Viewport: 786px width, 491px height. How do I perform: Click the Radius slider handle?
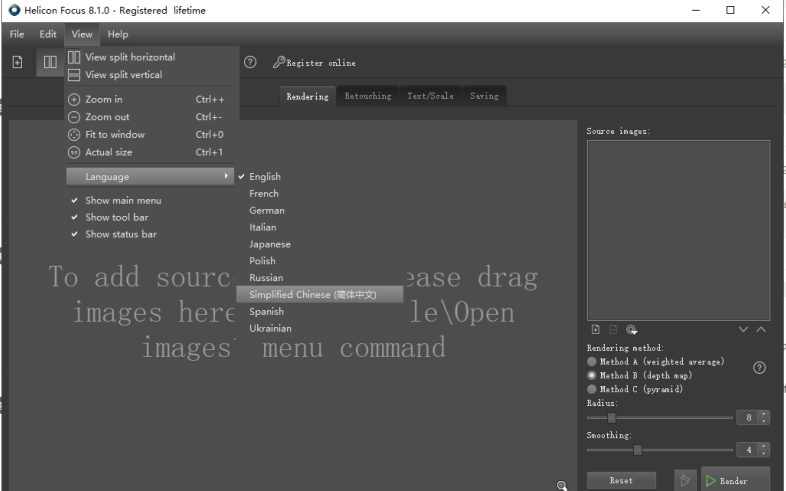click(x=612, y=417)
